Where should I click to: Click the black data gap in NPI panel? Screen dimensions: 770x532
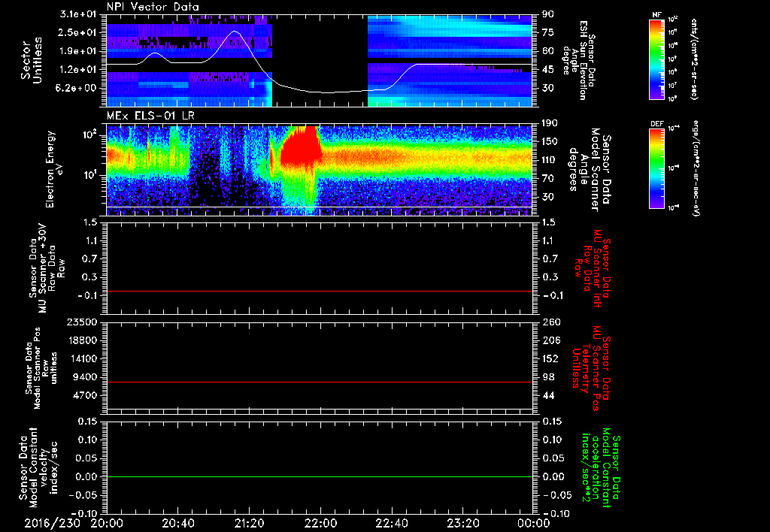(320, 60)
